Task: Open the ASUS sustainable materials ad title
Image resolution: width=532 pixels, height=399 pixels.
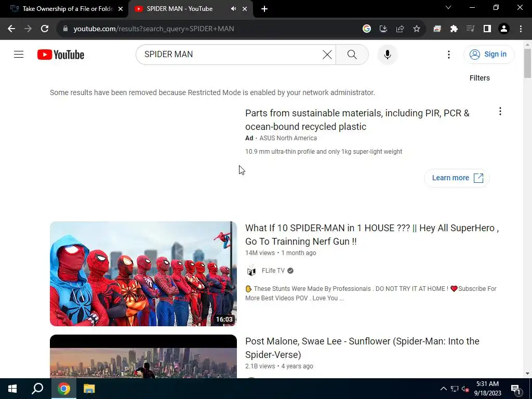Action: tap(357, 120)
